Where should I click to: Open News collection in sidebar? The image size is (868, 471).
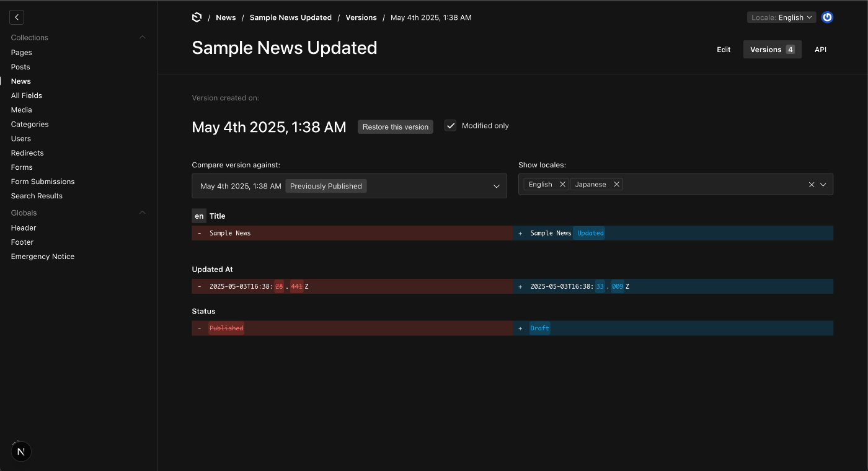click(20, 81)
